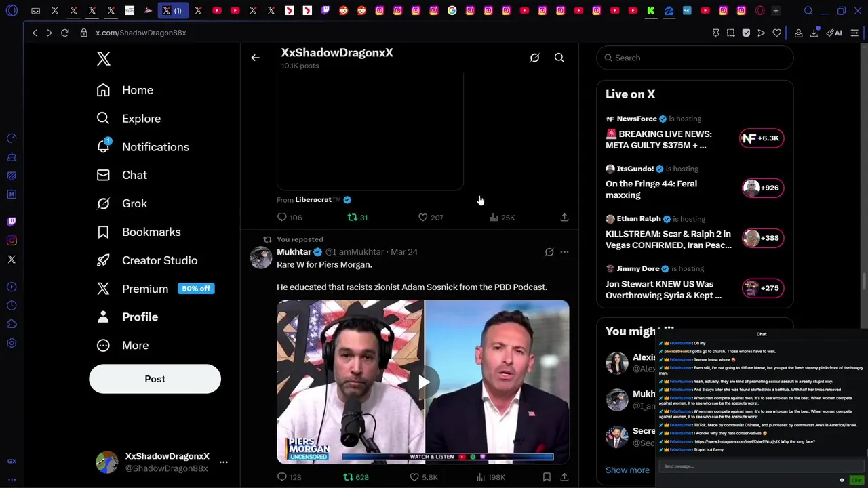Viewport: 868px width, 488px height.
Task: Reload the page in Opera toolbar
Action: point(65,33)
